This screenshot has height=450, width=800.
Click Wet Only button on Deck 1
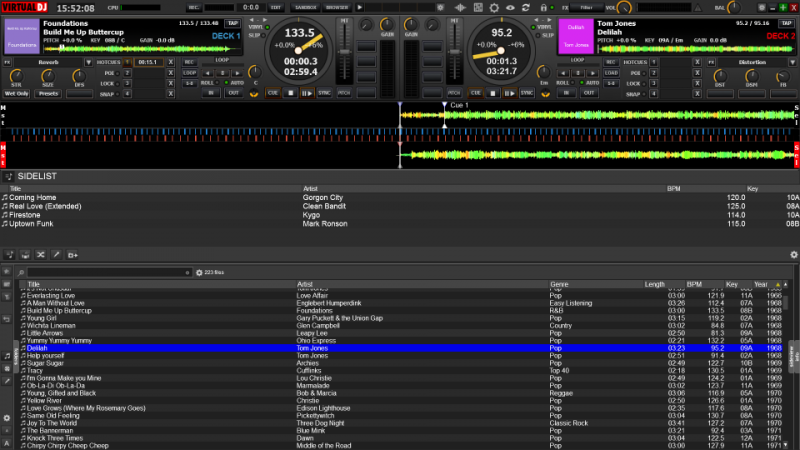pyautogui.click(x=16, y=94)
